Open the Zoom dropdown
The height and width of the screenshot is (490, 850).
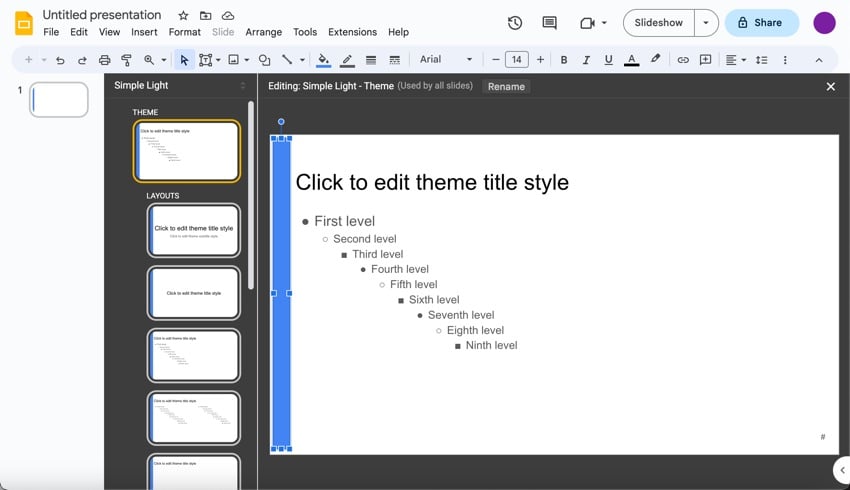pyautogui.click(x=153, y=60)
